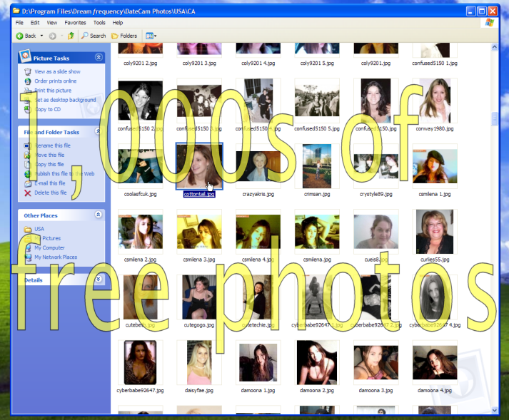509x420 pixels.
Task: Click Order prints online link
Action: pos(56,81)
